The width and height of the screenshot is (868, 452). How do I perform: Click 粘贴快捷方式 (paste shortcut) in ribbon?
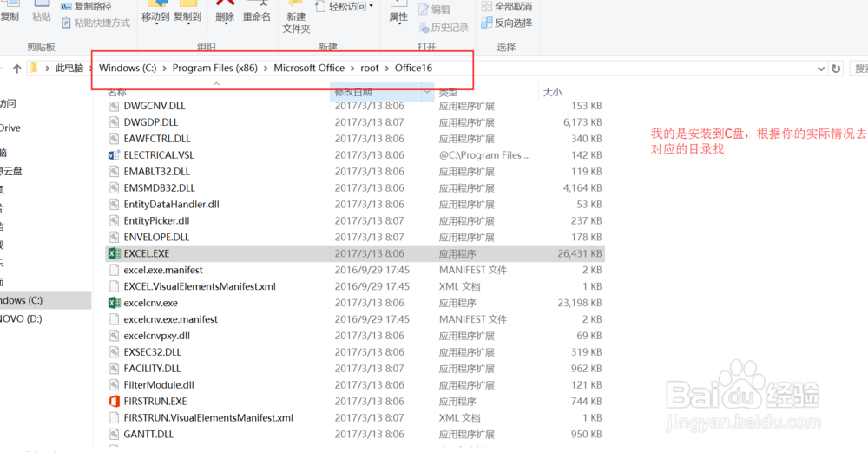pyautogui.click(x=95, y=23)
